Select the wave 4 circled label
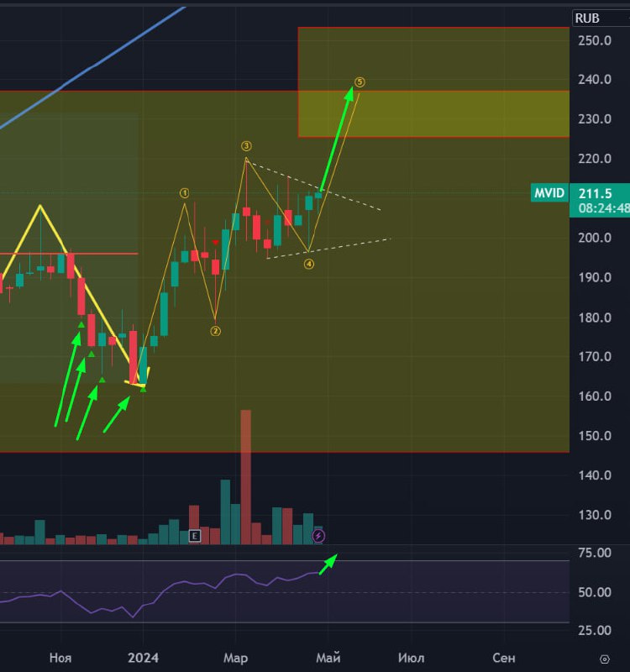The width and height of the screenshot is (630, 672). pyautogui.click(x=309, y=264)
